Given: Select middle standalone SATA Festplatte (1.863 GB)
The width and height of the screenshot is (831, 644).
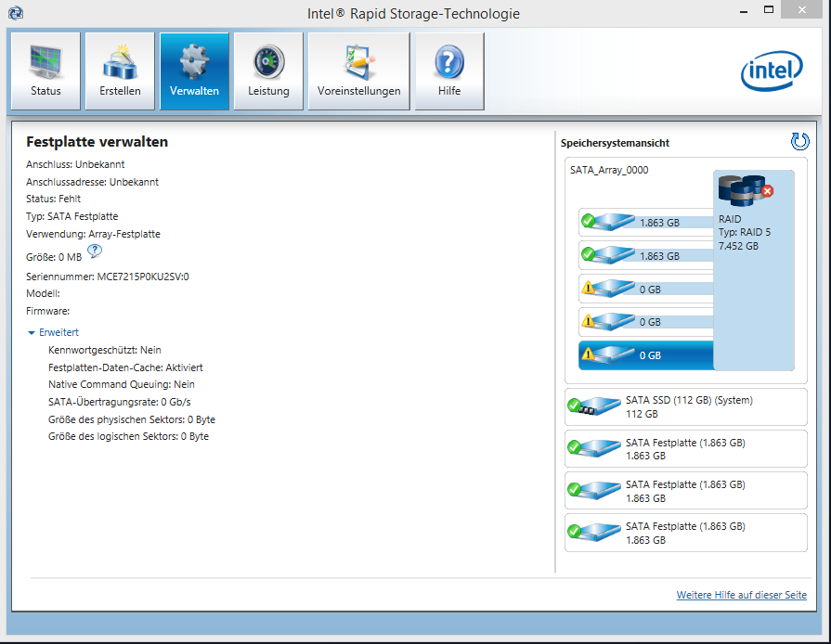Looking at the screenshot, I should tap(686, 491).
